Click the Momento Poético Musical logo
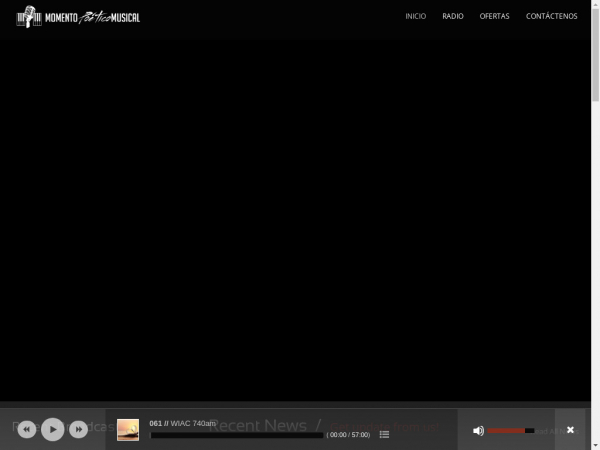 (78, 17)
